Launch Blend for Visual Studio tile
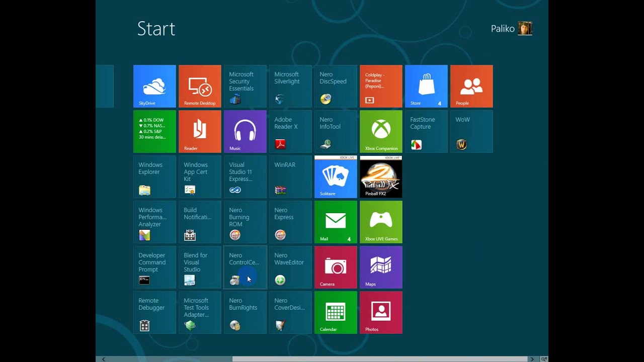 click(200, 267)
